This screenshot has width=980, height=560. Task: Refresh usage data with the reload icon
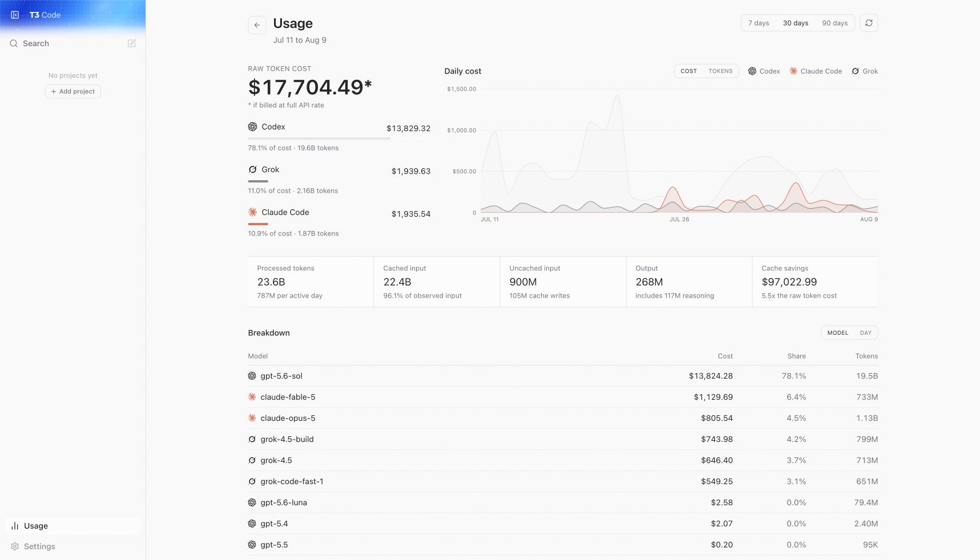click(869, 23)
